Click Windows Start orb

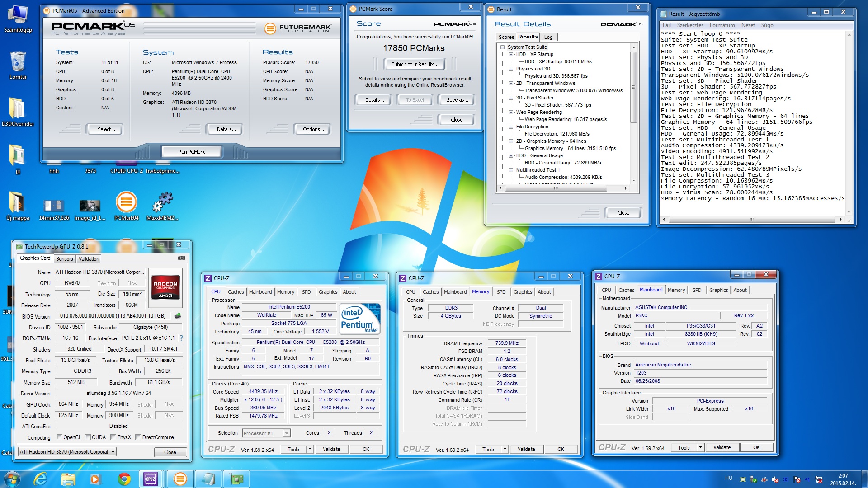12,479
